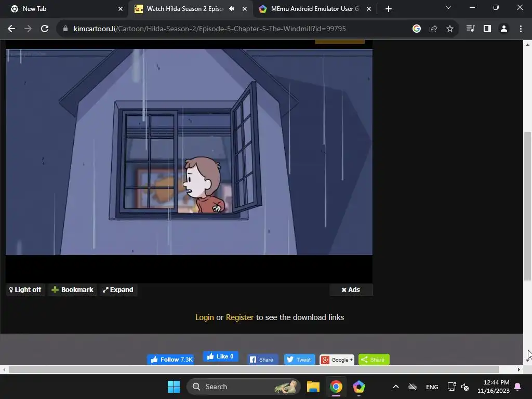The height and width of the screenshot is (399, 532).
Task: Reload the kimcartoon page
Action: 45,29
